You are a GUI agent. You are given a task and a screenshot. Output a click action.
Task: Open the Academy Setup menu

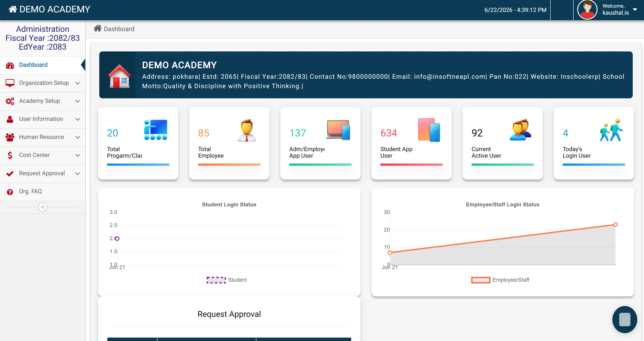(x=42, y=101)
